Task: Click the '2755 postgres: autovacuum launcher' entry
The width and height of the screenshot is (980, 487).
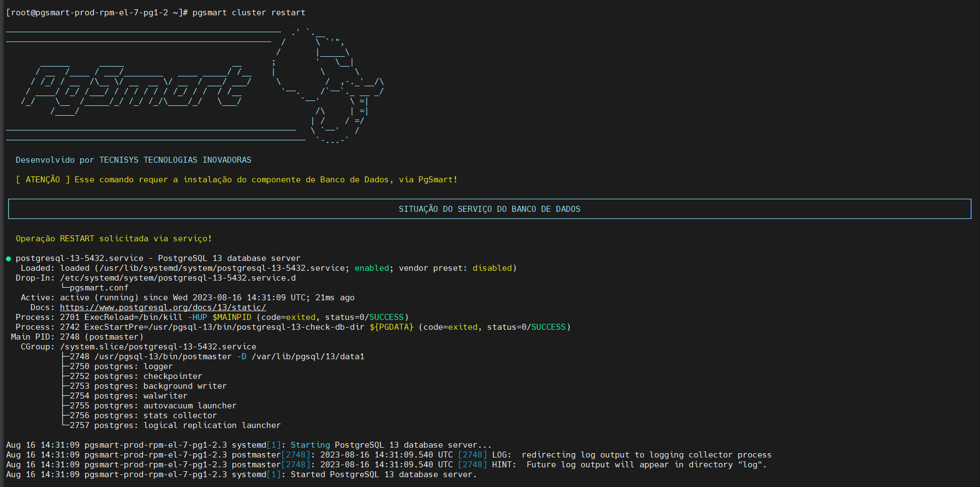Action: pyautogui.click(x=153, y=406)
